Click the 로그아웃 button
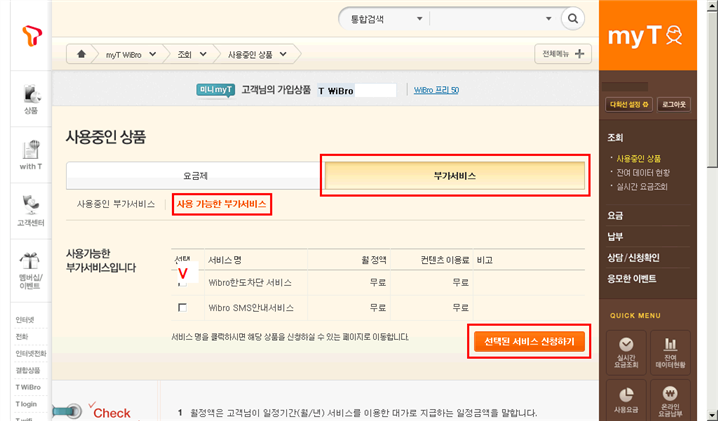Screen dimensions: 718x421 coord(674,104)
